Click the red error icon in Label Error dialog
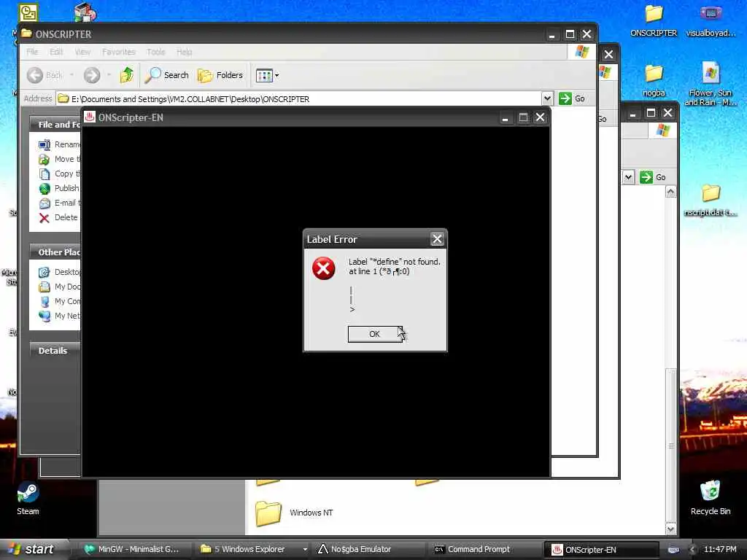747x560 pixels. (323, 268)
